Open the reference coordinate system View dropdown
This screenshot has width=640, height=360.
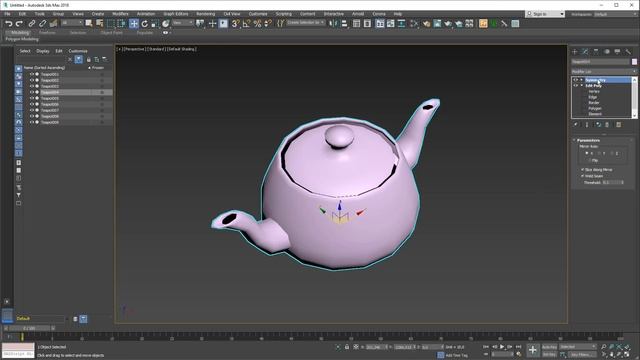click(x=182, y=23)
